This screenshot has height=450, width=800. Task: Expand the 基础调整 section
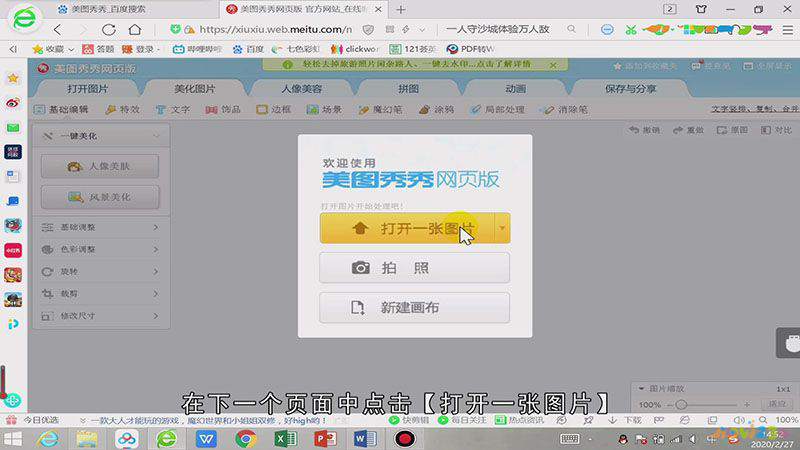coord(101,227)
